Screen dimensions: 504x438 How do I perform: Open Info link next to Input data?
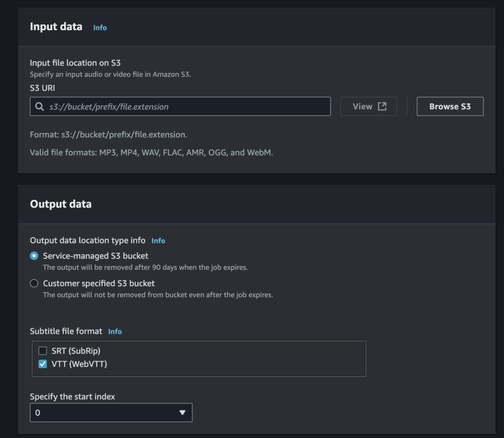tap(100, 28)
